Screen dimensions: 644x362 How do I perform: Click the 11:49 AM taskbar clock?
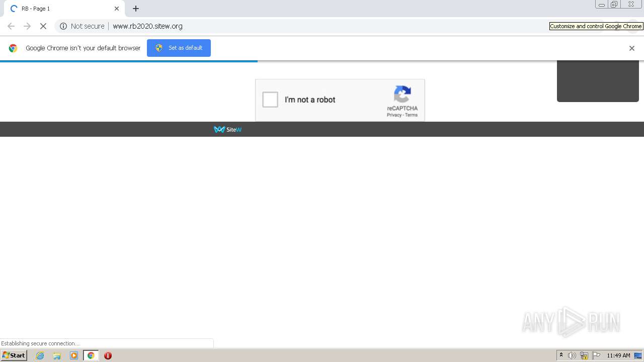tap(618, 355)
